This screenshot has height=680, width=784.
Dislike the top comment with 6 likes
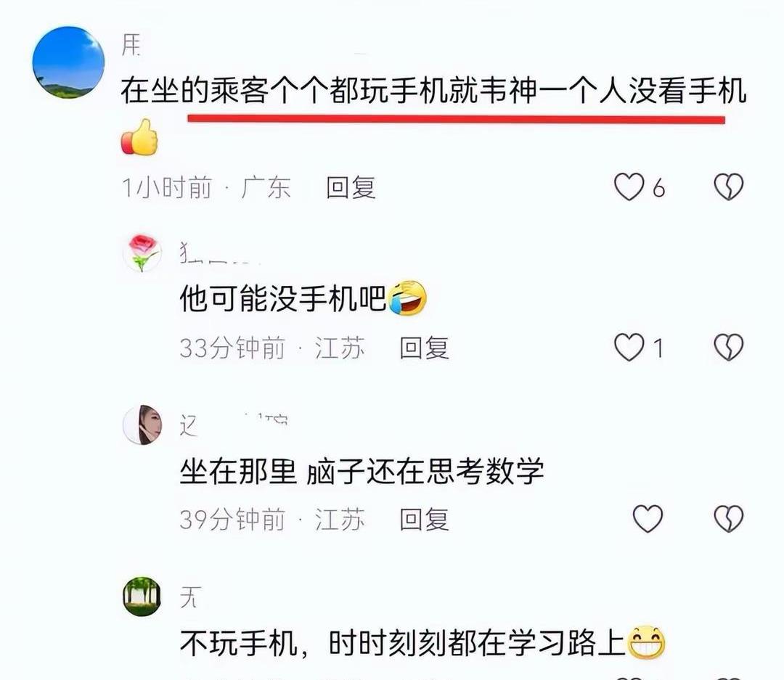click(x=729, y=187)
